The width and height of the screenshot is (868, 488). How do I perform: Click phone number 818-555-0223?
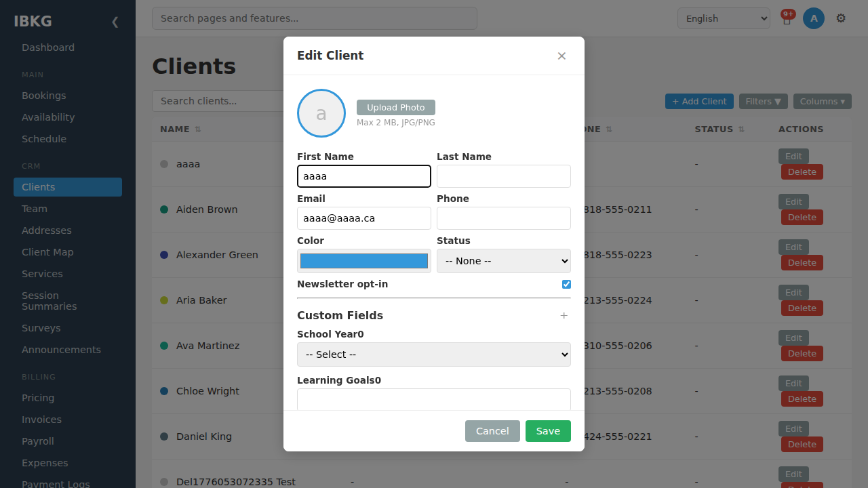pos(617,255)
